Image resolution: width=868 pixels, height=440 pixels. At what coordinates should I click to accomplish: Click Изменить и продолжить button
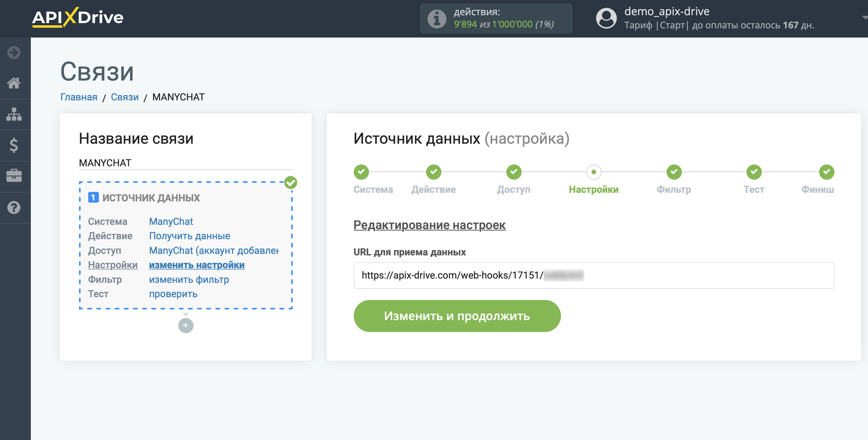coord(457,316)
